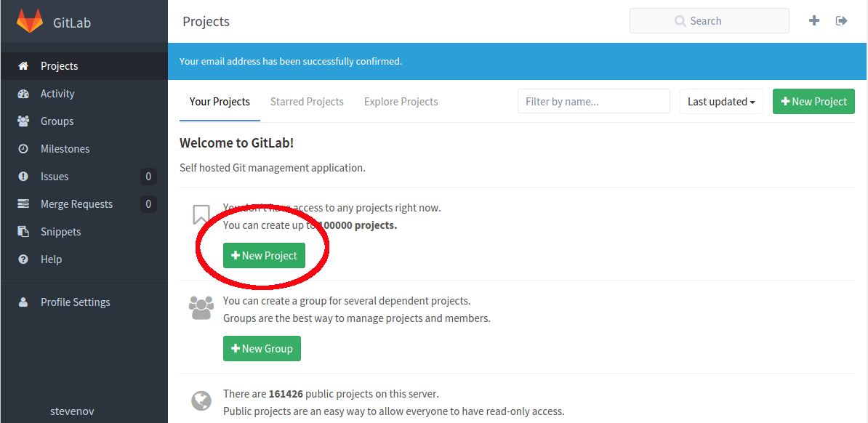The image size is (868, 423).
Task: Click the stevenov username at sidebar bottom
Action: click(x=72, y=411)
